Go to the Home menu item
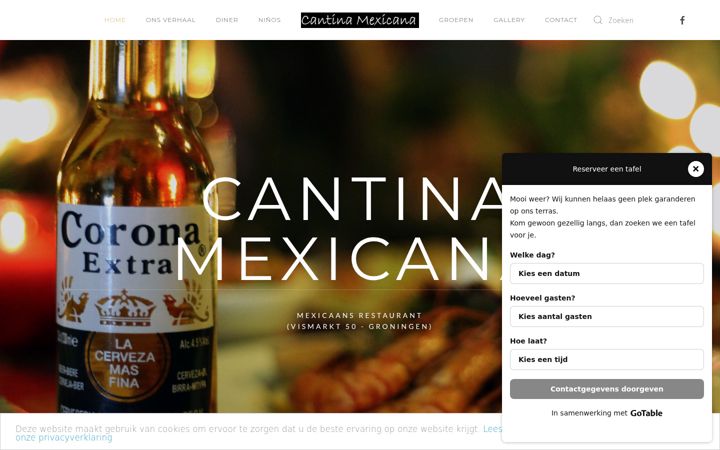720x450 pixels. [115, 20]
